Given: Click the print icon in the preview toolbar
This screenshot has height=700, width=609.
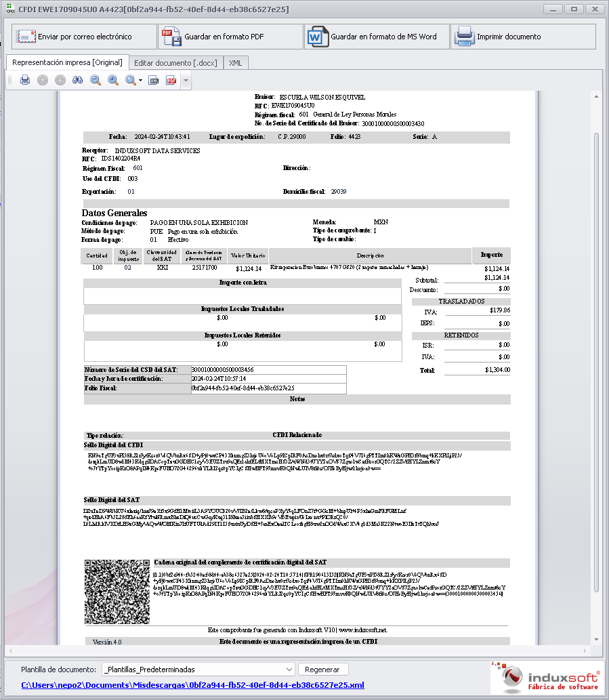Looking at the screenshot, I should pyautogui.click(x=25, y=80).
